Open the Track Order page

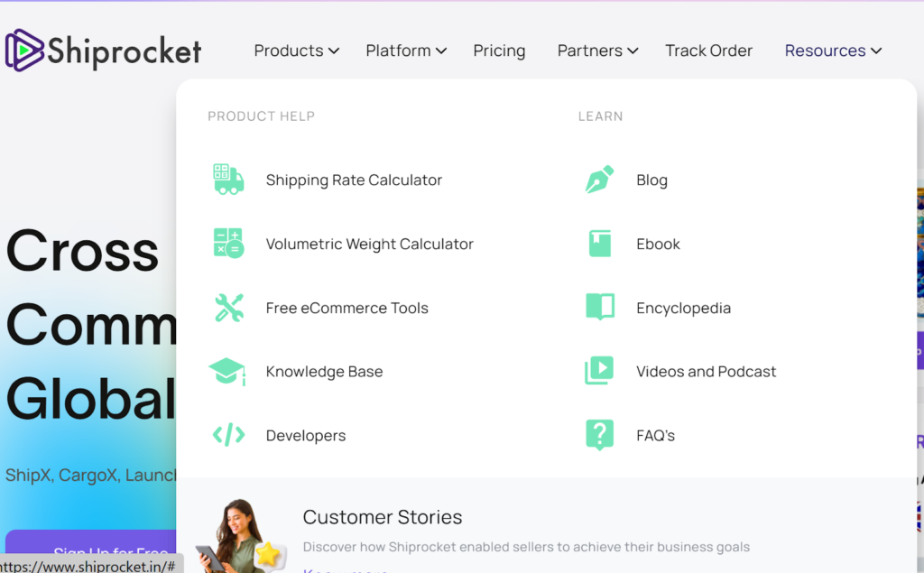pos(708,51)
